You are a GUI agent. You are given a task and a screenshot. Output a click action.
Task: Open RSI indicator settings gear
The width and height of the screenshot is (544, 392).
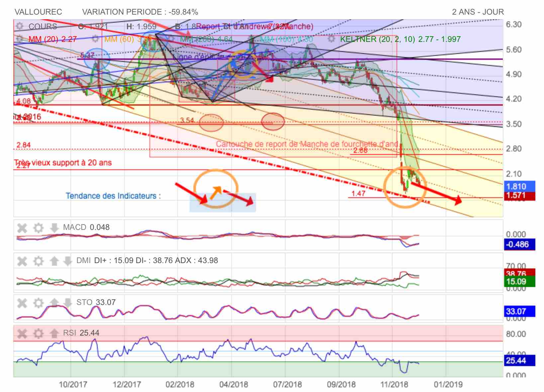[39, 333]
